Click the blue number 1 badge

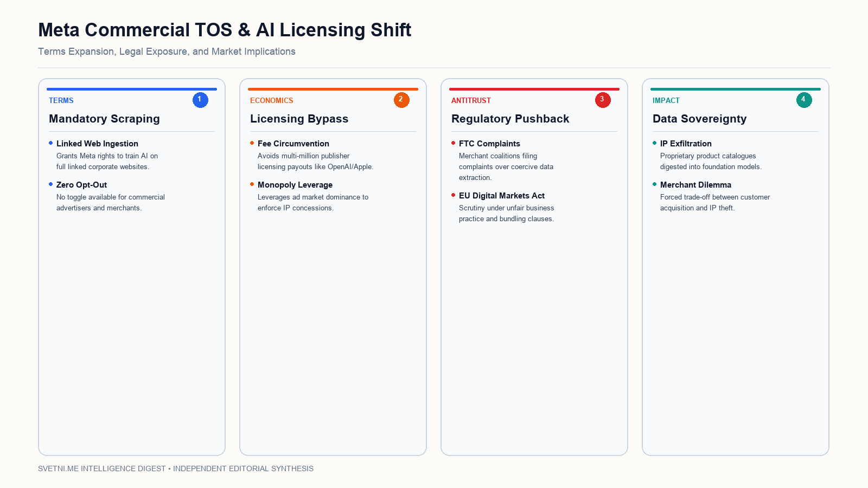tap(200, 100)
